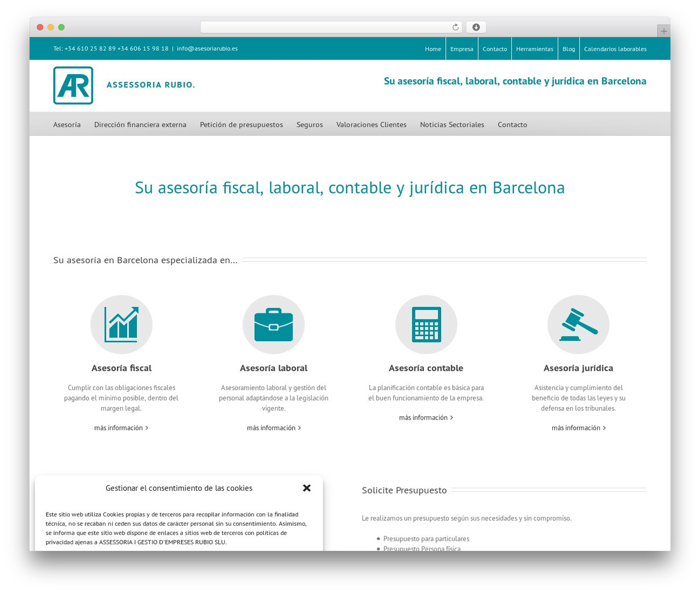The image size is (700, 593).
Task: Open Contacto in the top teal bar
Action: click(x=495, y=49)
